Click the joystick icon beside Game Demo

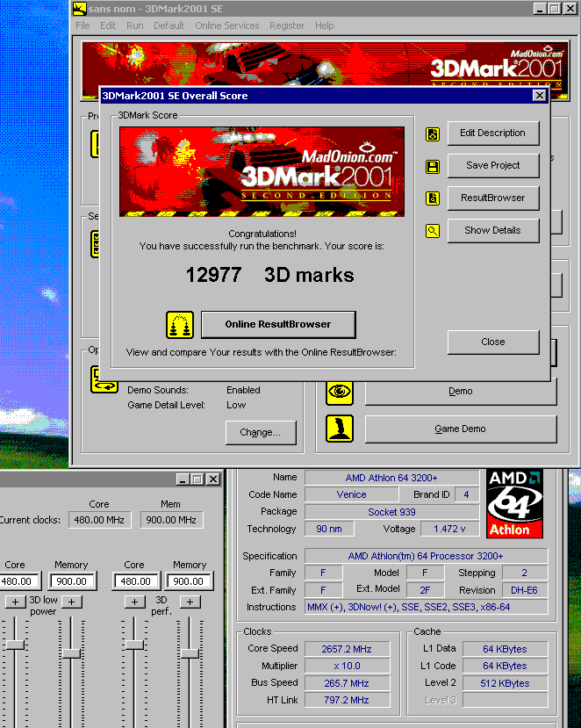(x=340, y=428)
